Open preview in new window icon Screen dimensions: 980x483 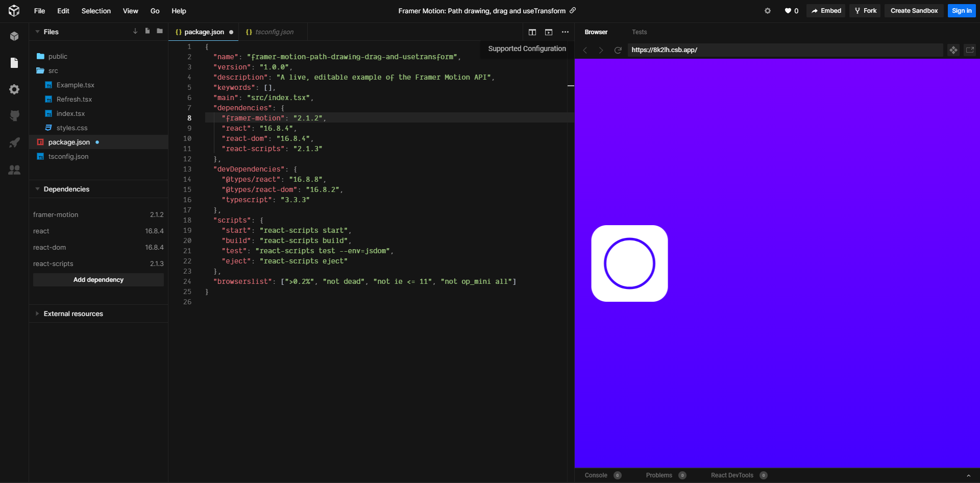pos(970,50)
